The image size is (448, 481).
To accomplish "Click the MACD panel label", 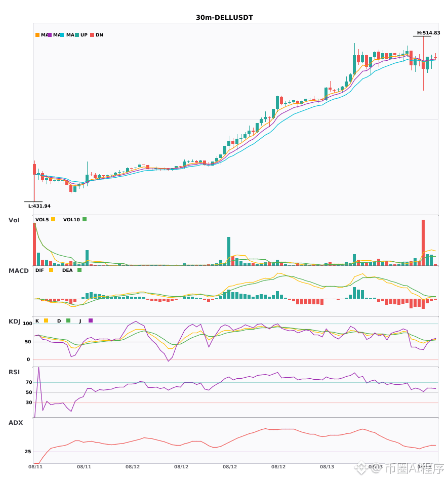I will 18,271.
